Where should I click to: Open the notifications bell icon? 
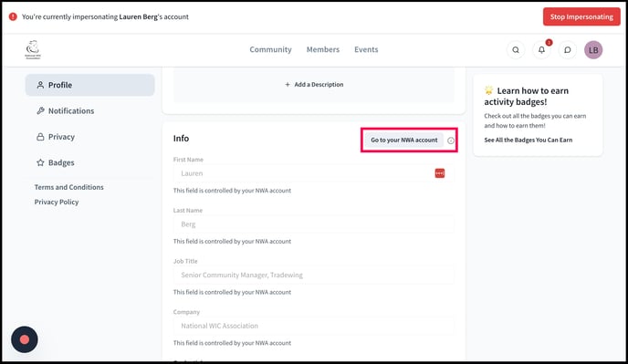click(x=541, y=50)
